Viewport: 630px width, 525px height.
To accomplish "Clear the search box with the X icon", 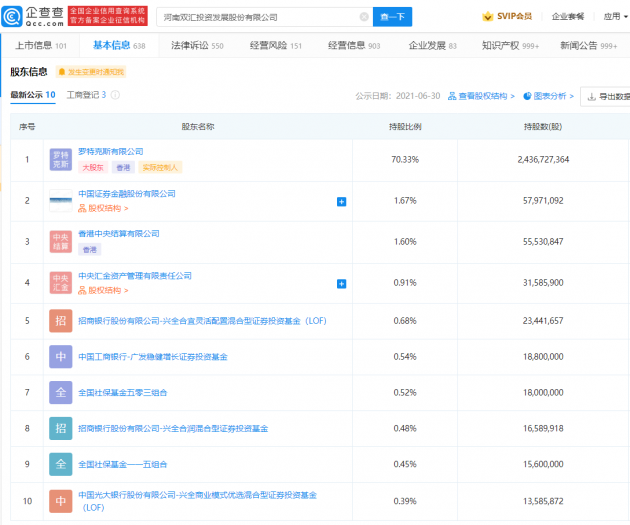I will (362, 17).
